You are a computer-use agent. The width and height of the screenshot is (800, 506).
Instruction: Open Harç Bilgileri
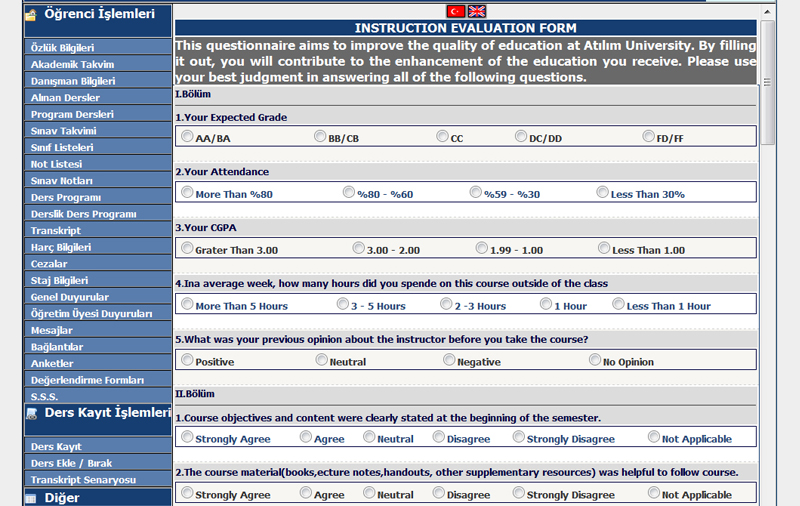[97, 247]
